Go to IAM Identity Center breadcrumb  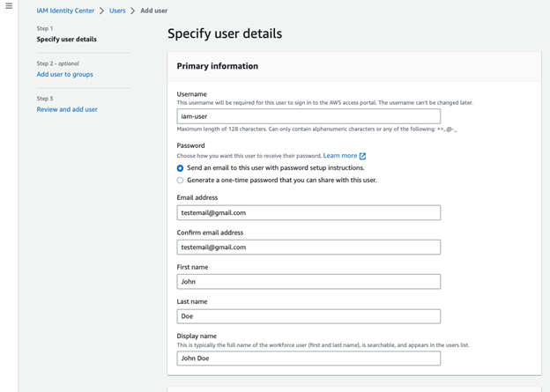click(66, 11)
